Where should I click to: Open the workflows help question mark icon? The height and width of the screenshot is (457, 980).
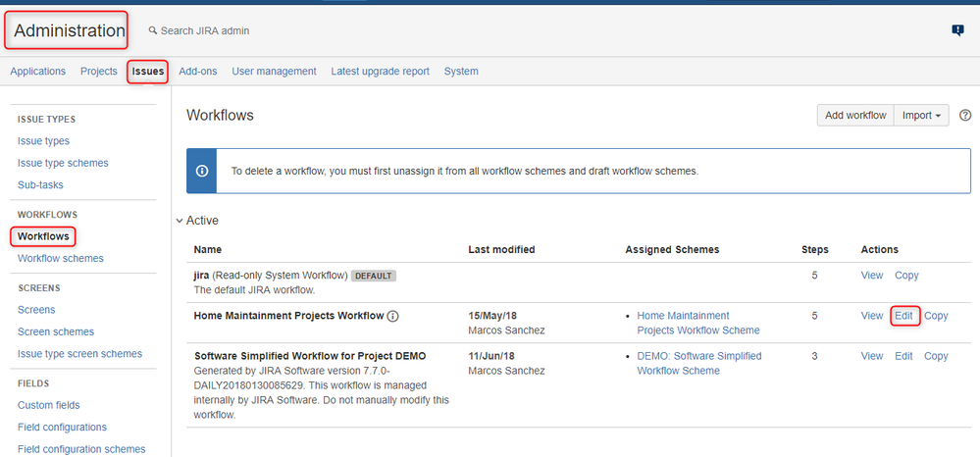(x=965, y=115)
